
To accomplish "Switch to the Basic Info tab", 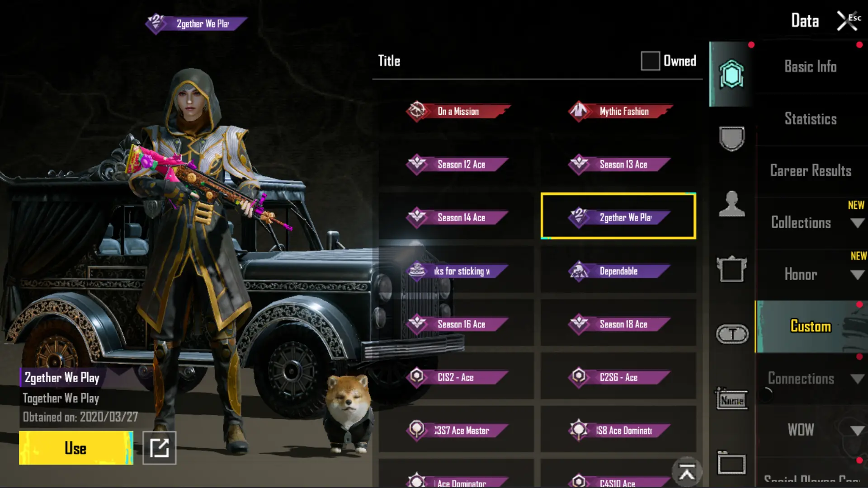I will tap(811, 66).
